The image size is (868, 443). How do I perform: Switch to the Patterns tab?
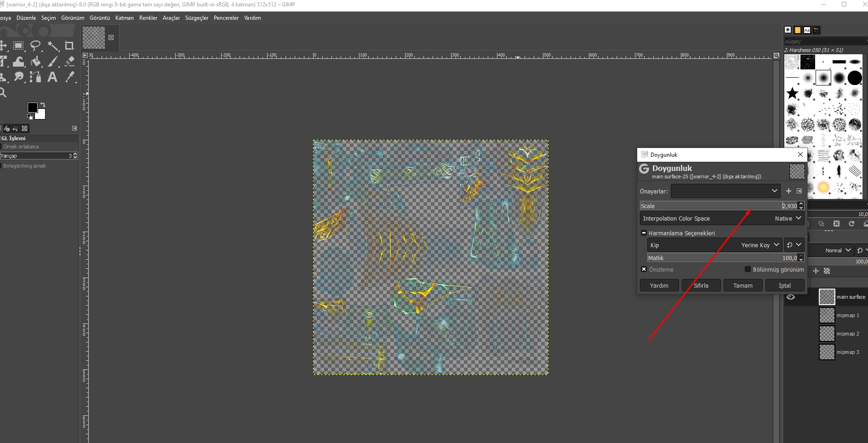click(x=798, y=30)
